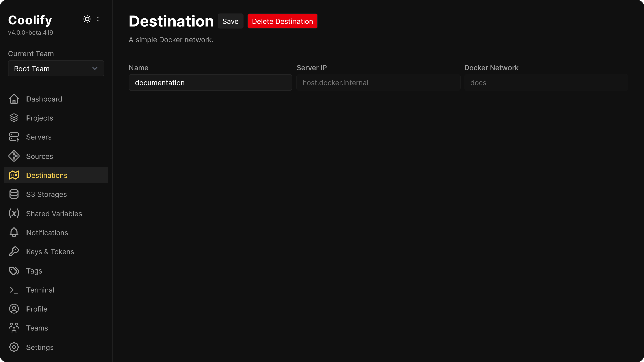Viewport: 644px width, 362px height.
Task: Click the Name field containing 'documentation'
Action: [x=210, y=82]
